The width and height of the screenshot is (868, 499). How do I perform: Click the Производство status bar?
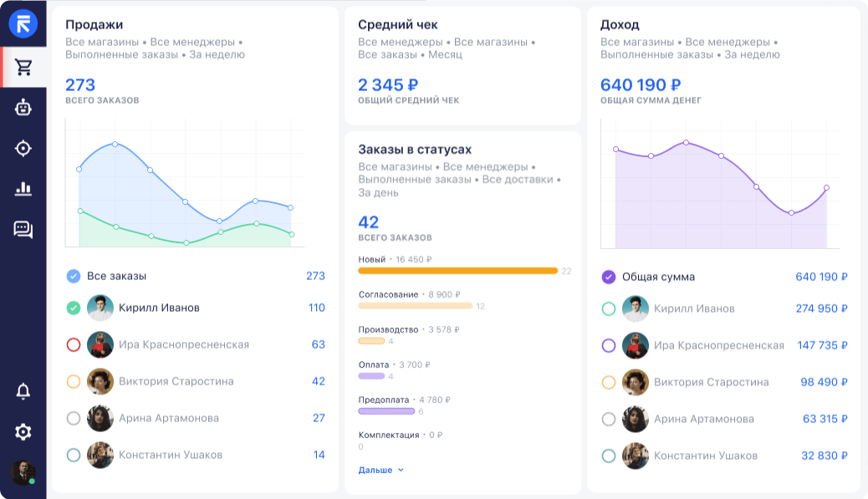pos(371,341)
